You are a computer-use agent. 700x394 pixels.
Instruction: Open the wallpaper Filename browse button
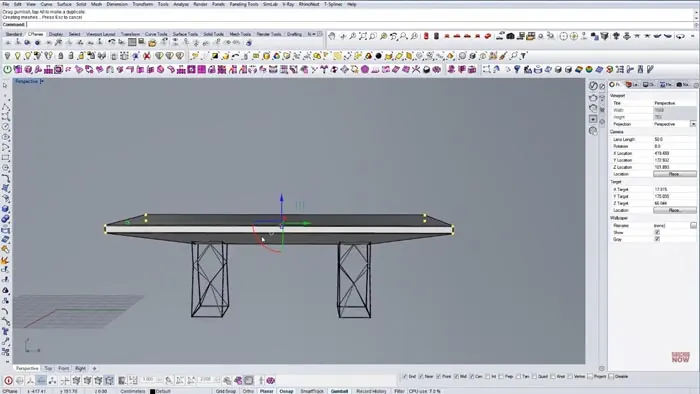click(x=693, y=226)
